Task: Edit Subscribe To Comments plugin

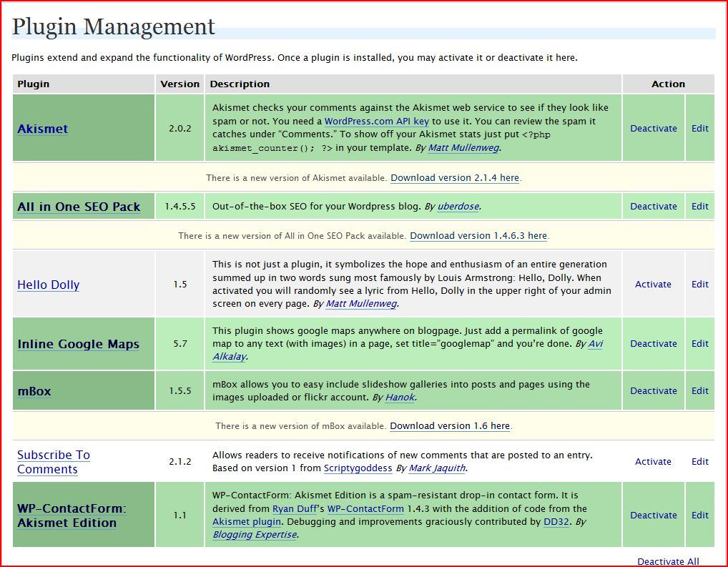Action: [x=699, y=462]
